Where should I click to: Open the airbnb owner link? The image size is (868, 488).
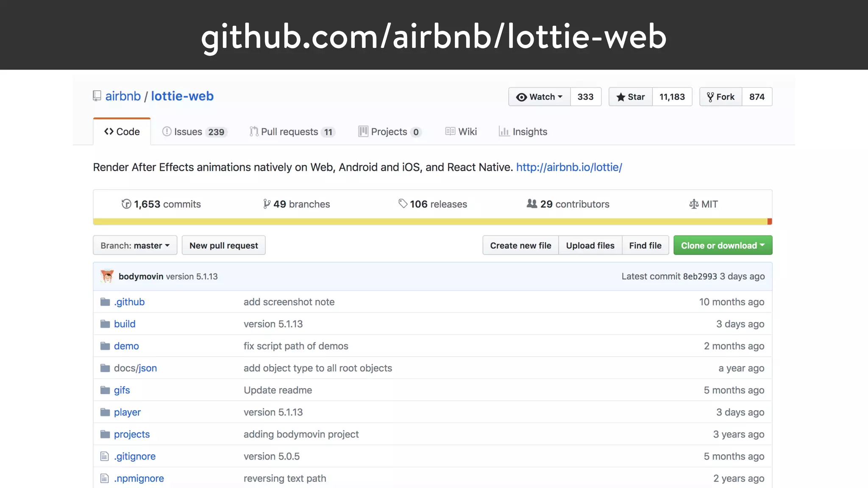pos(123,96)
